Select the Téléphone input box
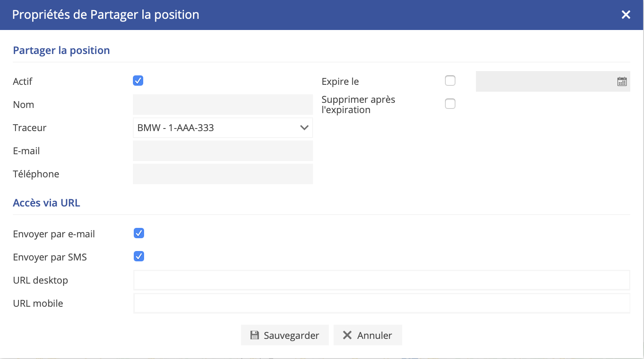Screen dimensions: 644x359 (223, 174)
